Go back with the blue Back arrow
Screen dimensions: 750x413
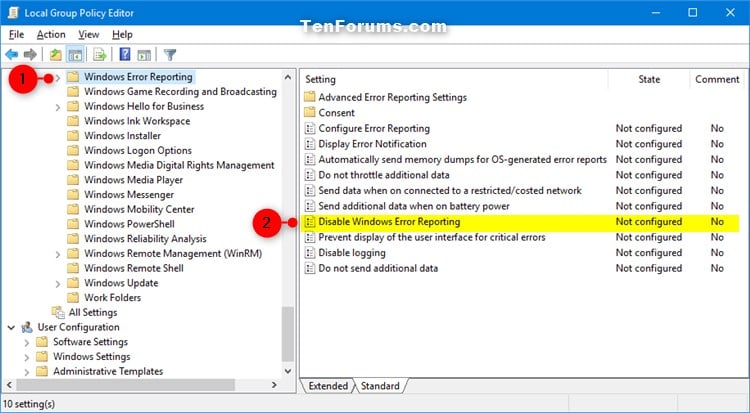[11, 55]
